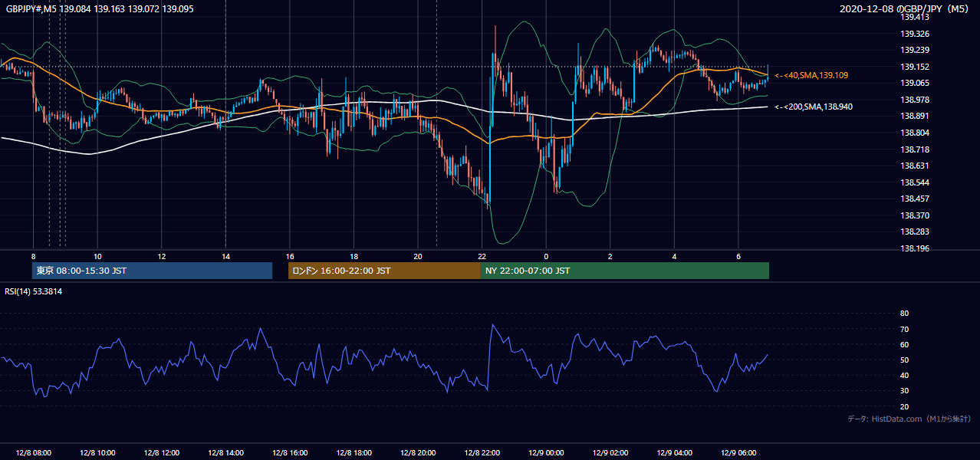
Task: Click the 138.804 price axis value
Action: tap(915, 133)
